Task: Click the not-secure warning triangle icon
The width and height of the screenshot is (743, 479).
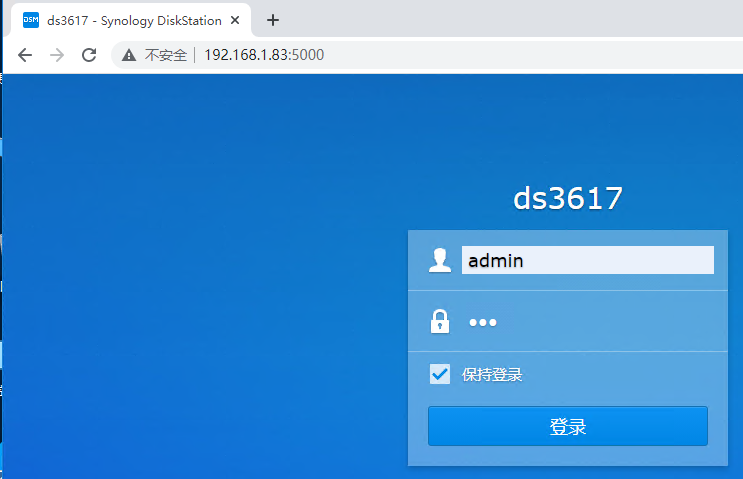Action: tap(129, 55)
